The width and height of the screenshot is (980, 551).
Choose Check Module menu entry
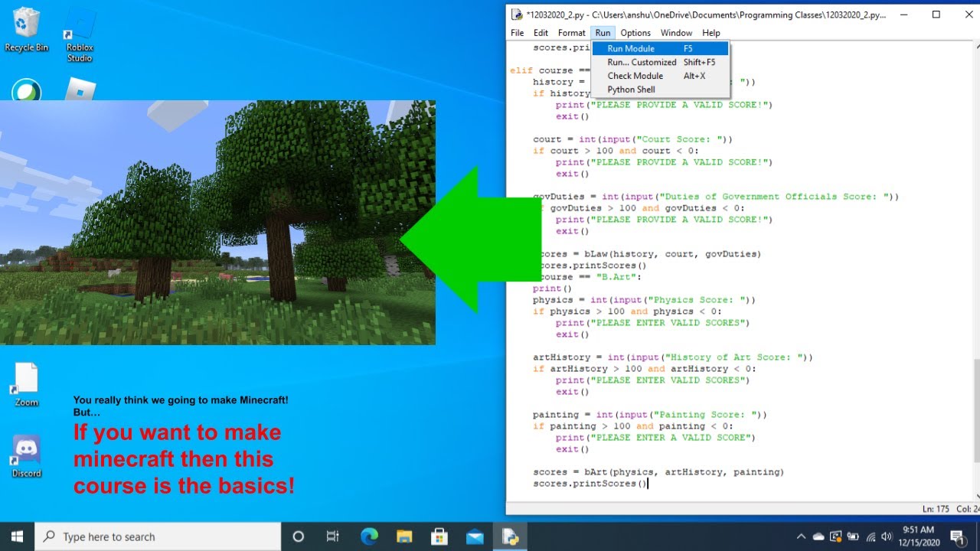coord(661,76)
